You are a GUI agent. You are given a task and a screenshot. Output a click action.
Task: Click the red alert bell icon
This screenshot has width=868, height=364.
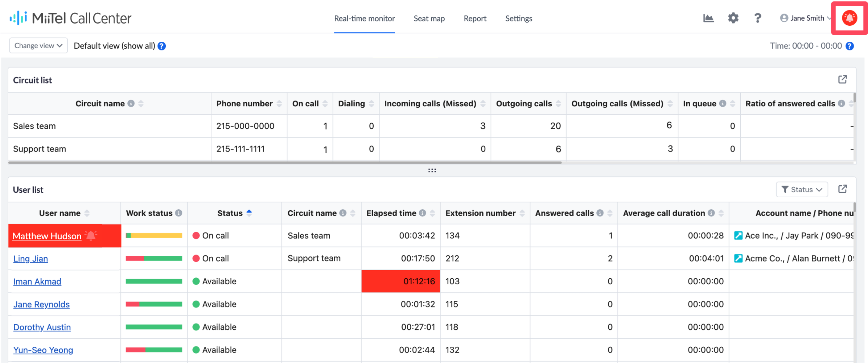click(x=849, y=18)
